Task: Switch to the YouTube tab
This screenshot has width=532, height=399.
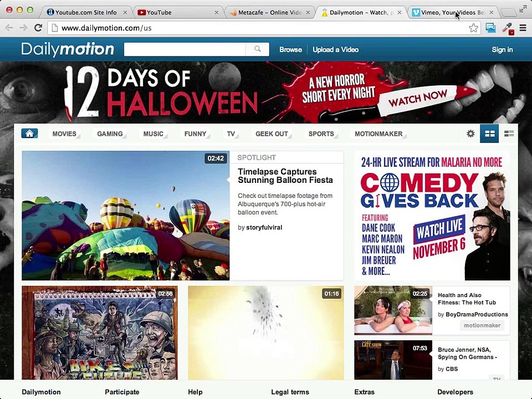Action: 178,13
